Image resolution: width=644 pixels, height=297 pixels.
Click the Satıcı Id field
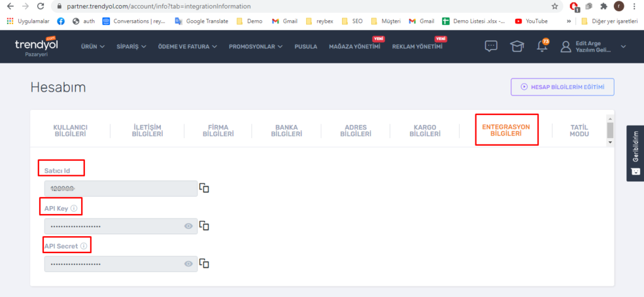coord(121,189)
